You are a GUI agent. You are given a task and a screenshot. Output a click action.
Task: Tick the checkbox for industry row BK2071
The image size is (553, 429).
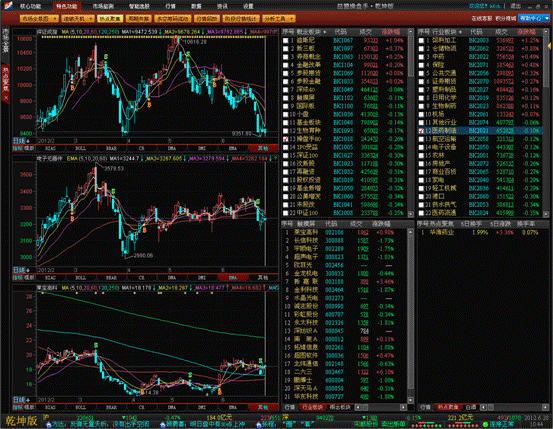point(421,65)
